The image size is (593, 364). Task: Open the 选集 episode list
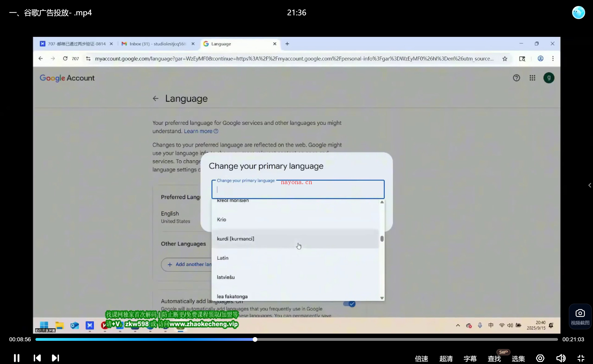tap(518, 359)
